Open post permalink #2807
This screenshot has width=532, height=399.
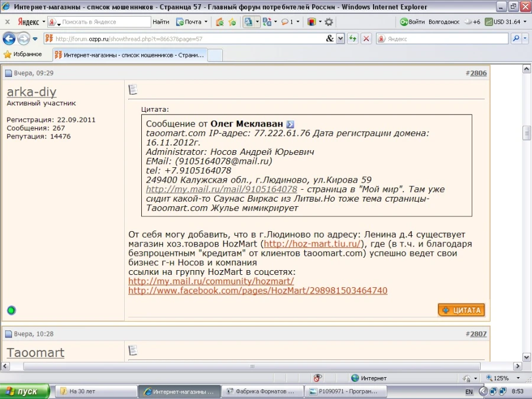click(478, 334)
